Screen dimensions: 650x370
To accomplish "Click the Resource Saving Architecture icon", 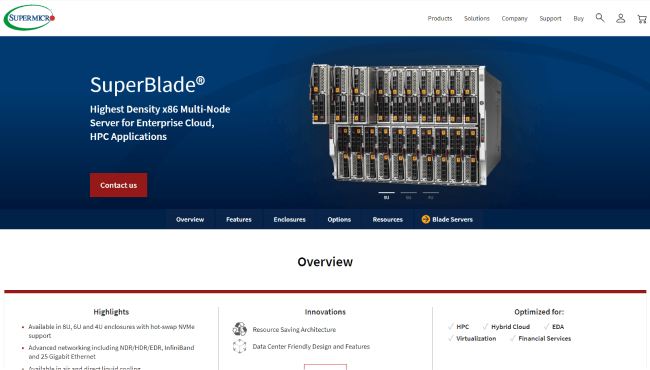I will point(240,329).
